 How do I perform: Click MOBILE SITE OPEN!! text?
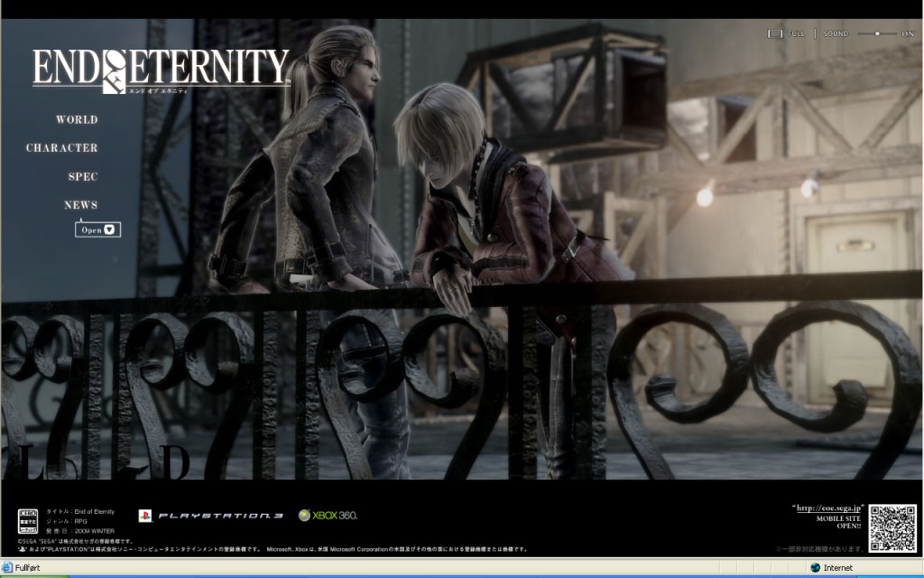[x=838, y=522]
